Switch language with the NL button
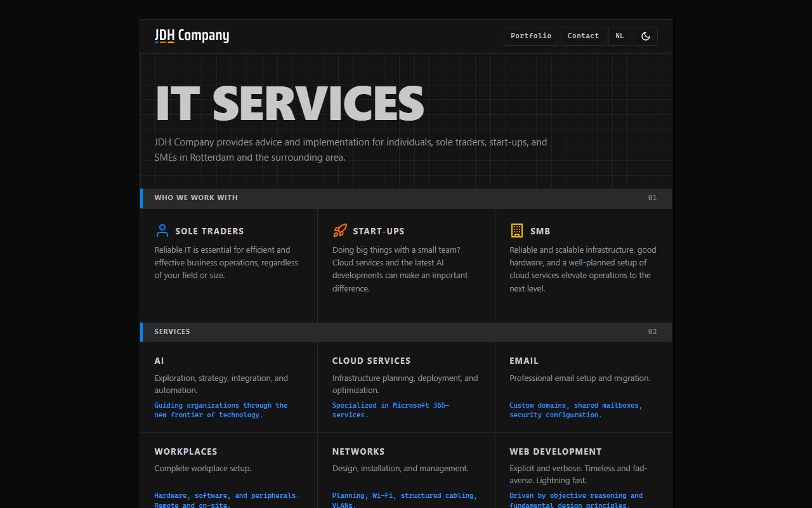Viewport: 812px width, 508px height. click(620, 36)
